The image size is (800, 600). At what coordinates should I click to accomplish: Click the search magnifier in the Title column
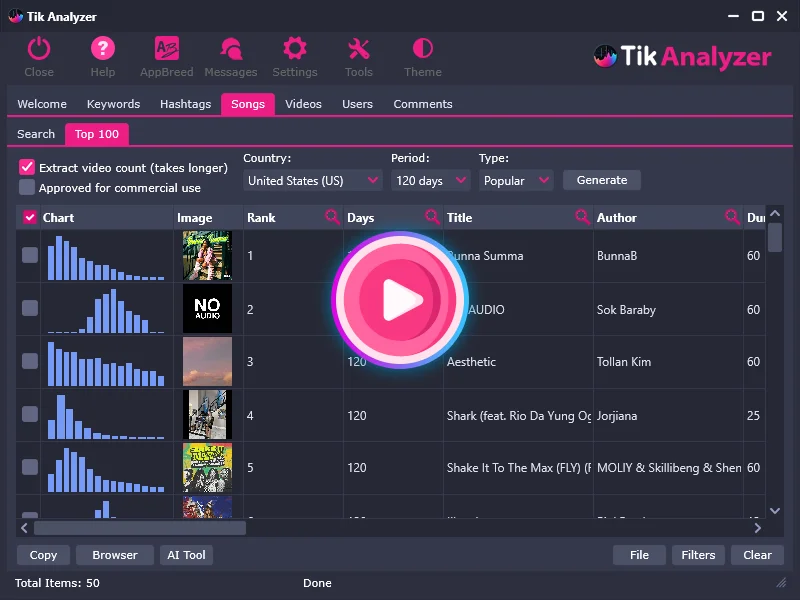tap(582, 217)
